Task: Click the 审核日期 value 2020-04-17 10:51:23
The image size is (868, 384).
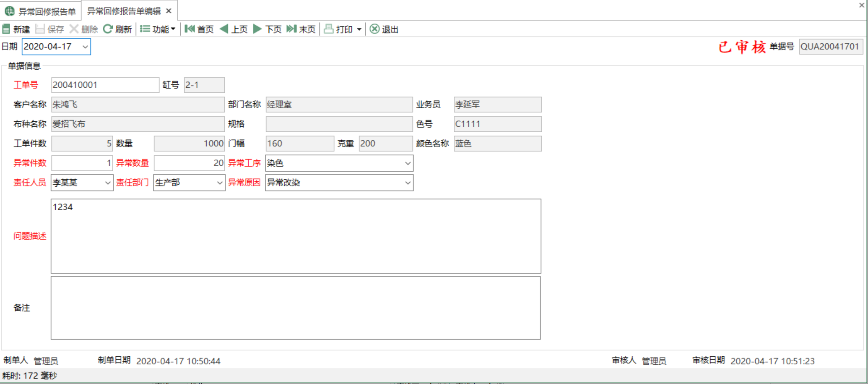Action: (772, 361)
